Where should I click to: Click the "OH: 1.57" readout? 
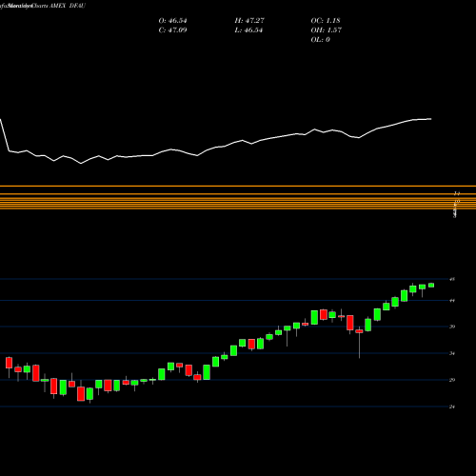pos(327,30)
